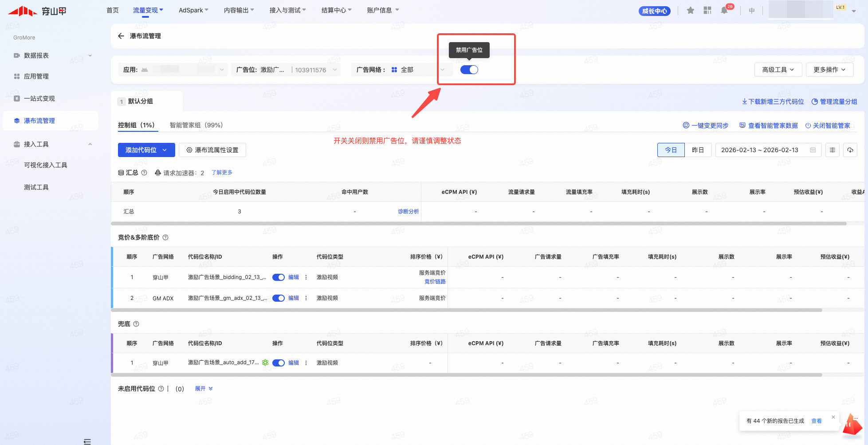Collapse the sidebar with bottom menu icon
This screenshot has width=868, height=445.
87,441
